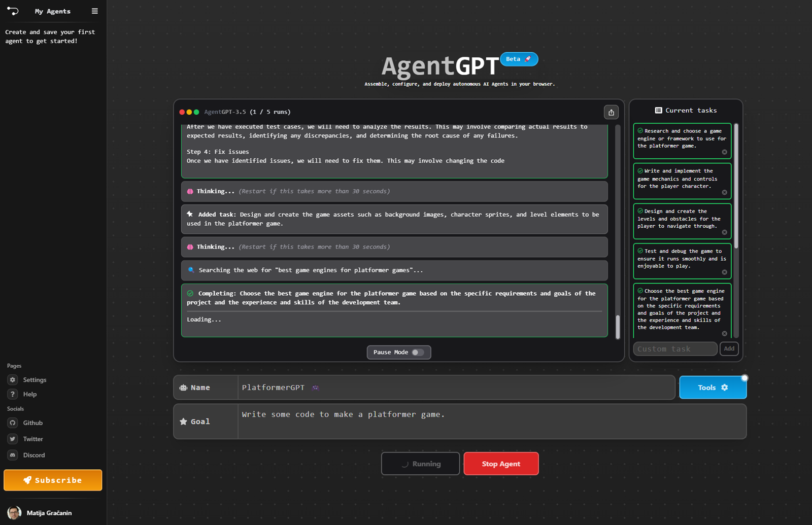
Task: Click the 'Step 4: Fix issues' text
Action: click(218, 152)
